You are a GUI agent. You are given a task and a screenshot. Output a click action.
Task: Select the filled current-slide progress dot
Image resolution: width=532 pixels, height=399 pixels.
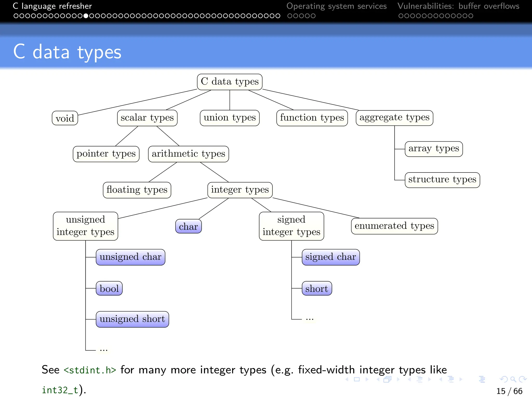point(86,16)
